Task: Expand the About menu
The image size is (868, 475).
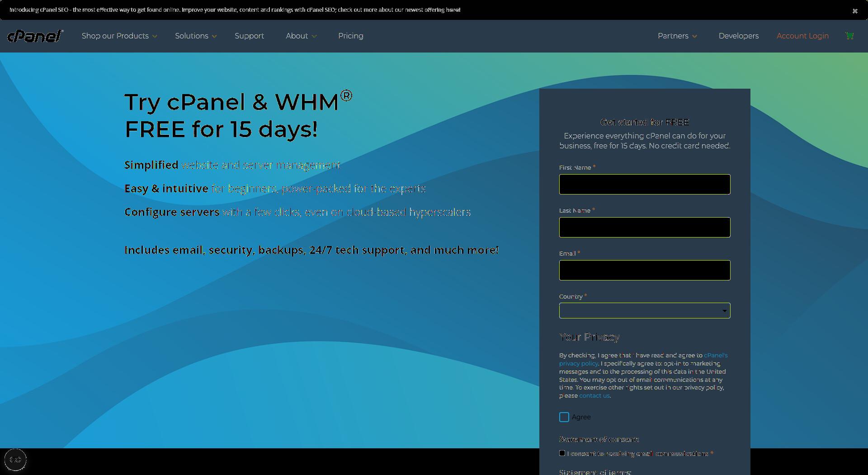Action: point(301,36)
